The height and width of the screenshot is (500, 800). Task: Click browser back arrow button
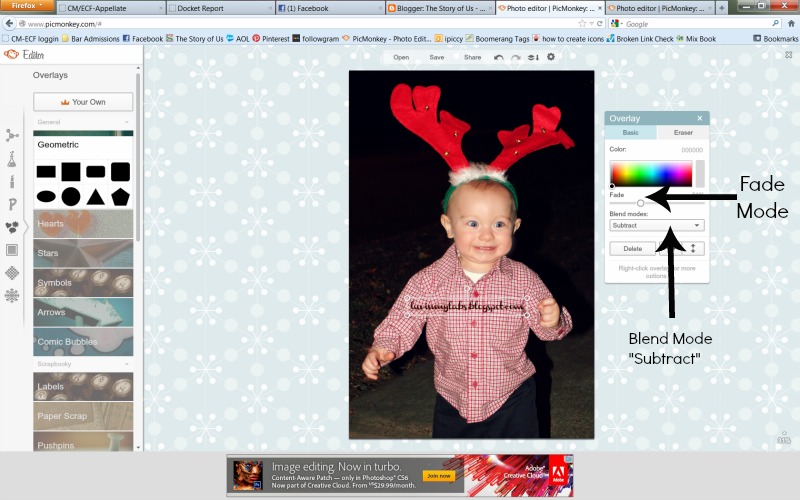(x=9, y=23)
